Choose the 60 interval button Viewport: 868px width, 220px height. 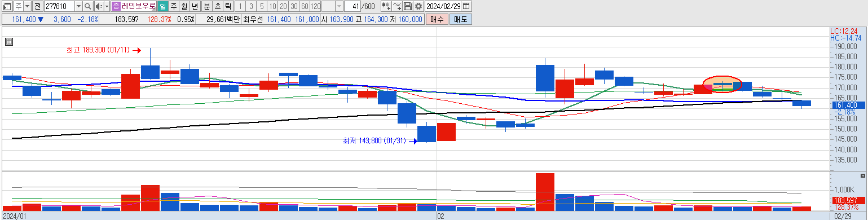pos(305,6)
